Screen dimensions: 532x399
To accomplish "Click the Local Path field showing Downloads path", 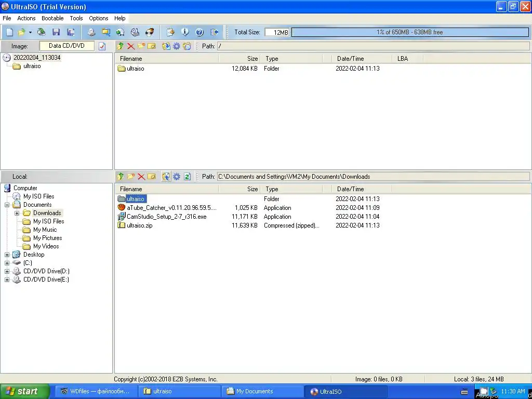I will (373, 177).
